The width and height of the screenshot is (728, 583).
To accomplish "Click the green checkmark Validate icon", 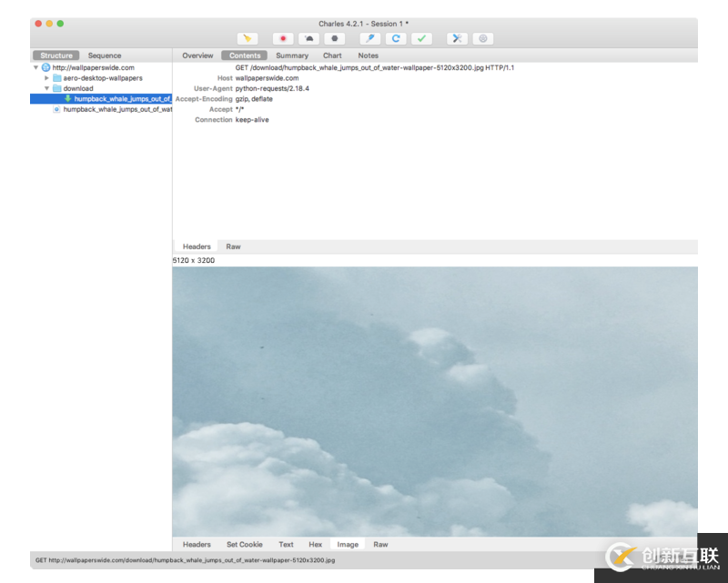I will pyautogui.click(x=421, y=39).
